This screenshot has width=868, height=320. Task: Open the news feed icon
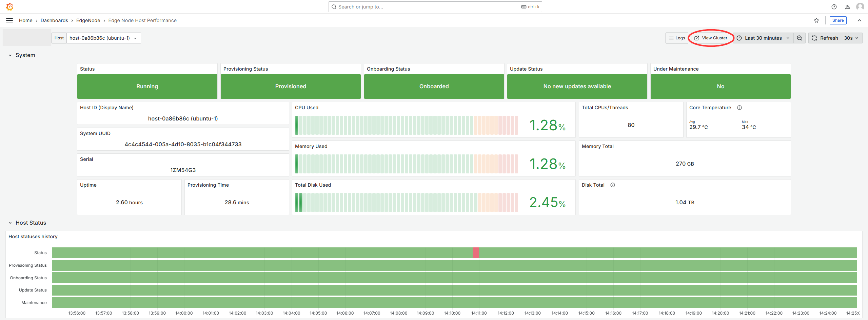847,7
